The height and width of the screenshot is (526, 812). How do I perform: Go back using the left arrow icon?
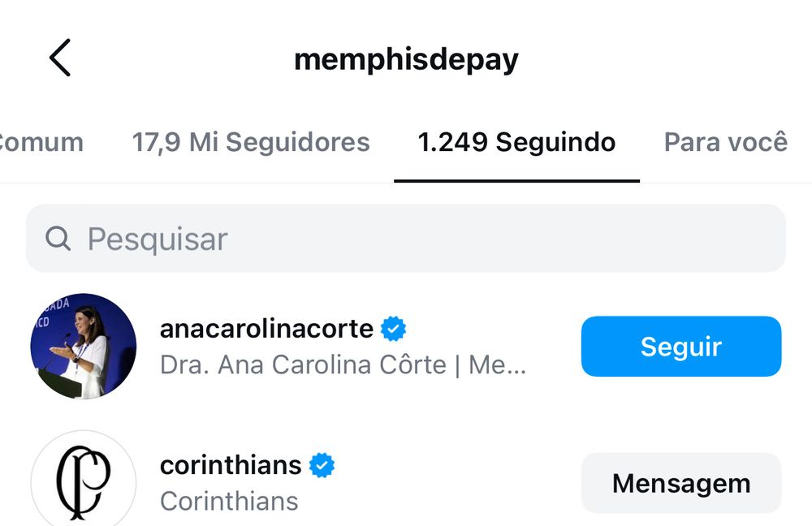pos(60,58)
